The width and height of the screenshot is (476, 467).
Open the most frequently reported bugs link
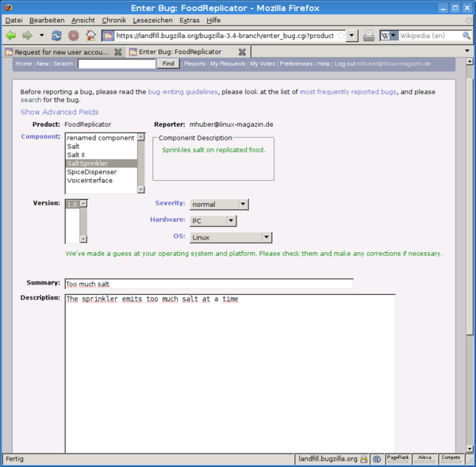pos(348,92)
